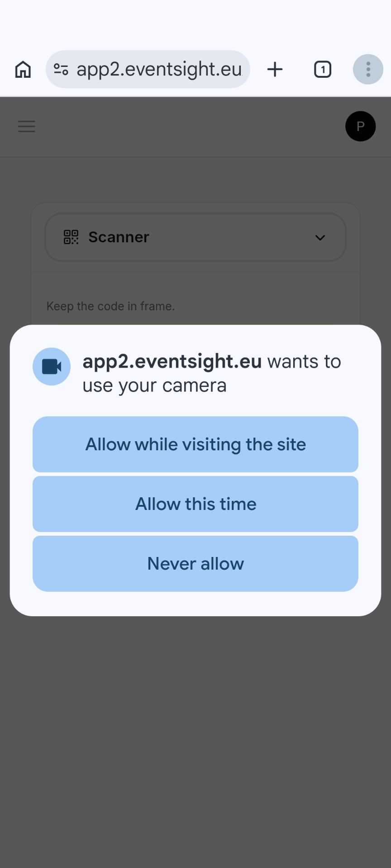Allow camera while visiting the site
This screenshot has height=868, width=391.
tap(195, 444)
